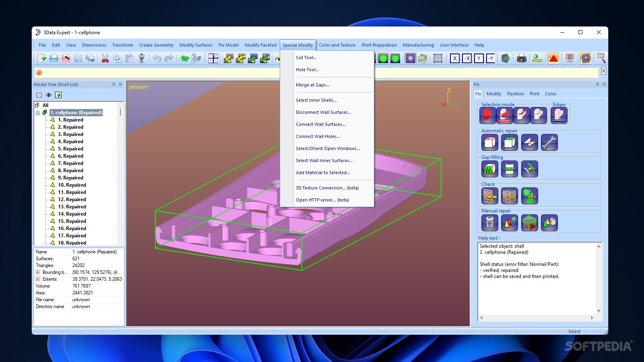This screenshot has height=362, width=644.
Task: Collapse tree with minus box in Model Tree toolbar
Action: click(x=39, y=95)
